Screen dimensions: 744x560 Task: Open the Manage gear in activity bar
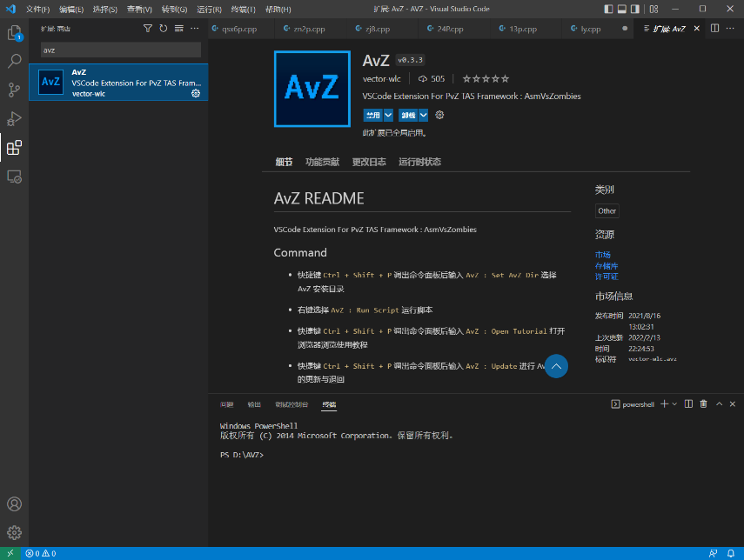point(14,532)
